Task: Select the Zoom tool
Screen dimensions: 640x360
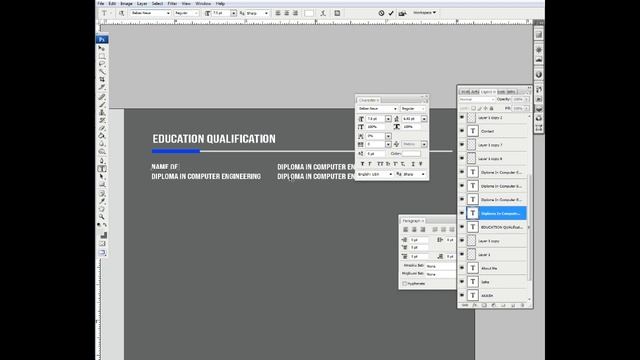Action: pyautogui.click(x=102, y=217)
